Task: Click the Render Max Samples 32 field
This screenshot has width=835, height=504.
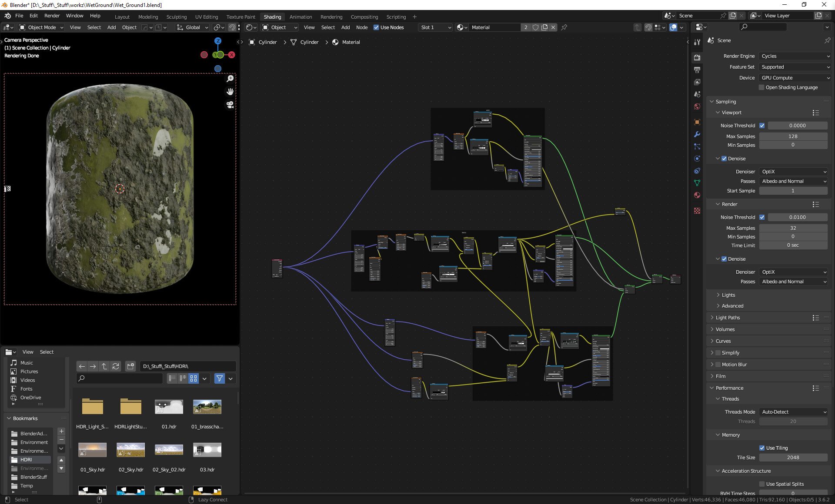Action: click(793, 228)
